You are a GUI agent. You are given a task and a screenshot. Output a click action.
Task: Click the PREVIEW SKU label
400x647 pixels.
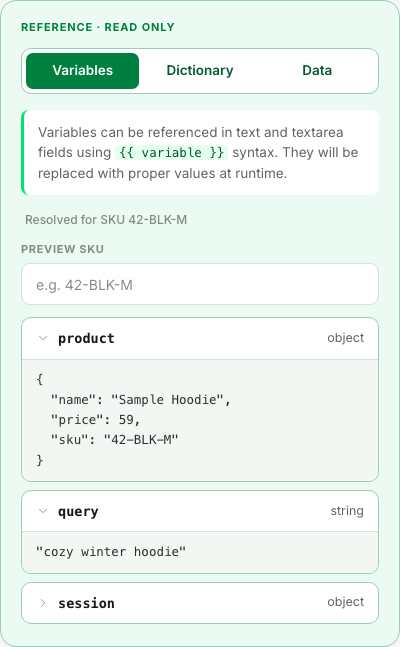point(62,249)
